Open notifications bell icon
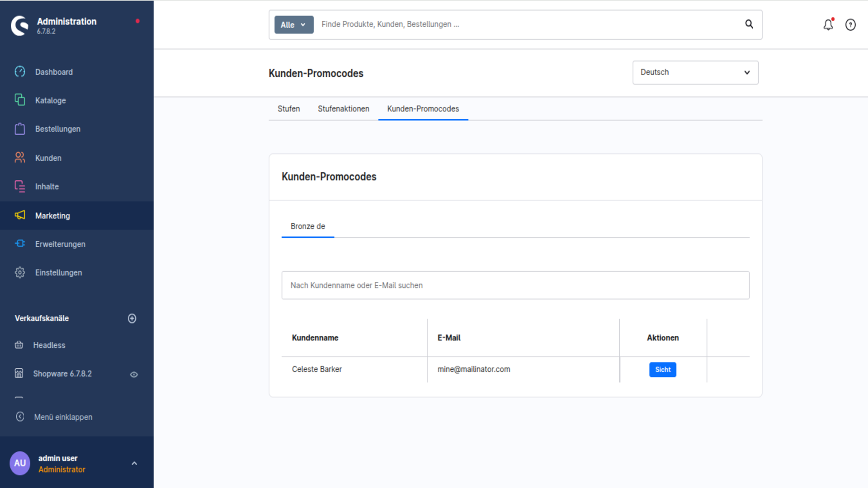The width and height of the screenshot is (868, 488). [828, 24]
